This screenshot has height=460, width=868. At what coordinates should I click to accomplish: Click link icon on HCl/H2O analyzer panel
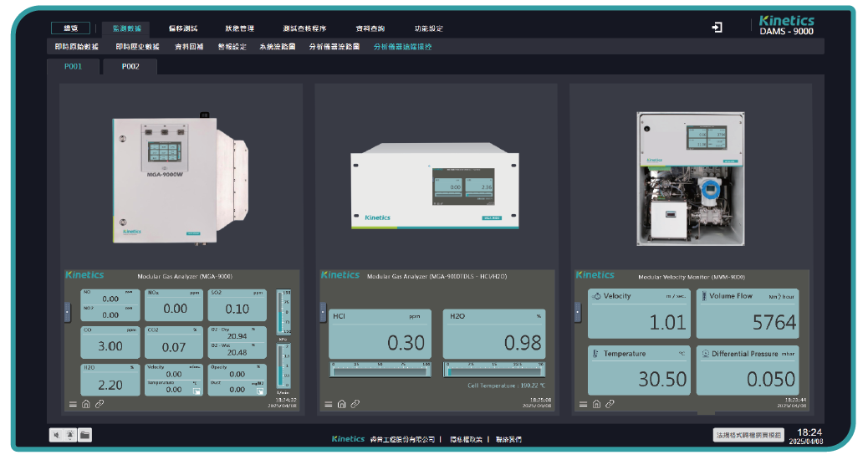click(355, 404)
